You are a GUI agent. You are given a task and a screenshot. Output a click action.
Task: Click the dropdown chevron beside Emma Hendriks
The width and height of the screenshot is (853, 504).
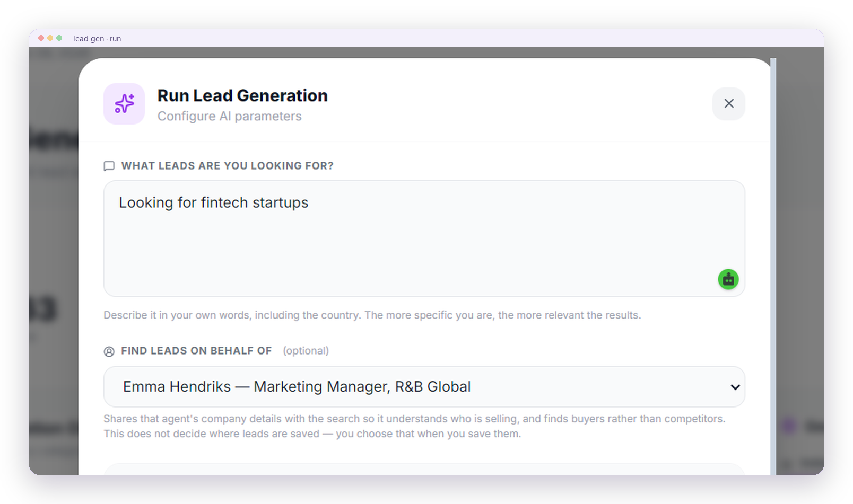click(735, 387)
